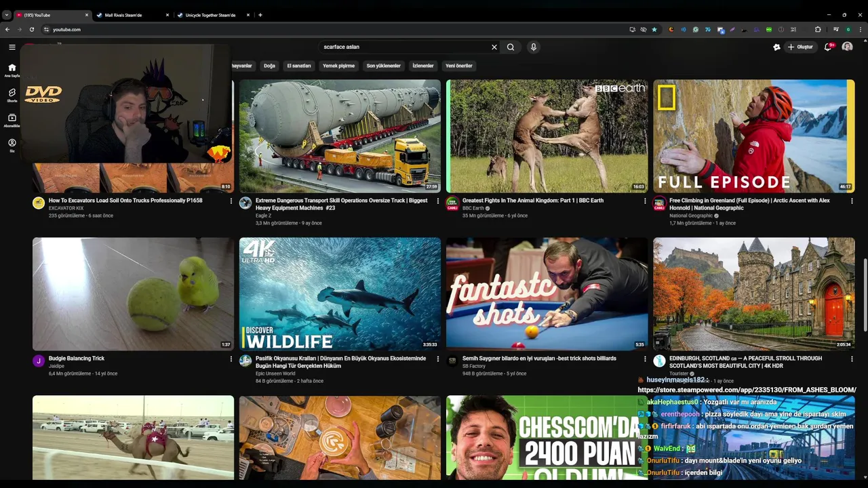The height and width of the screenshot is (488, 868).
Task: Open options menu for Extreme Dangerous Transport video
Action: (437, 201)
